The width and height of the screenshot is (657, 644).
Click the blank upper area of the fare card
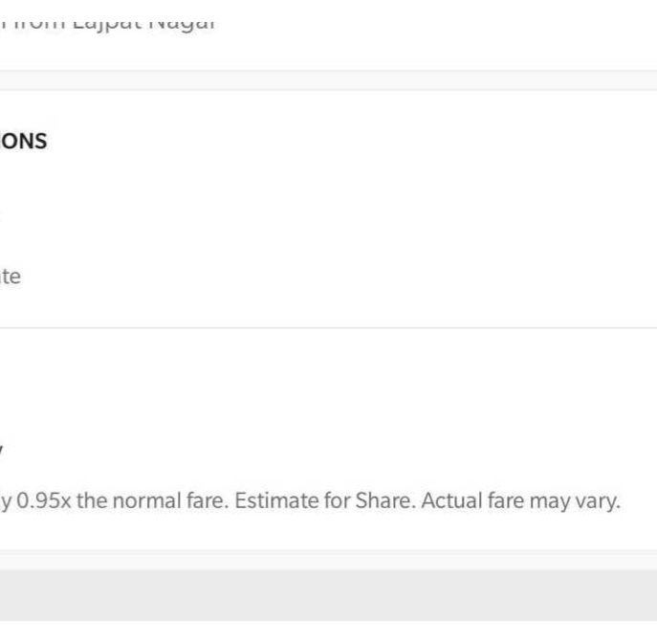point(328,383)
